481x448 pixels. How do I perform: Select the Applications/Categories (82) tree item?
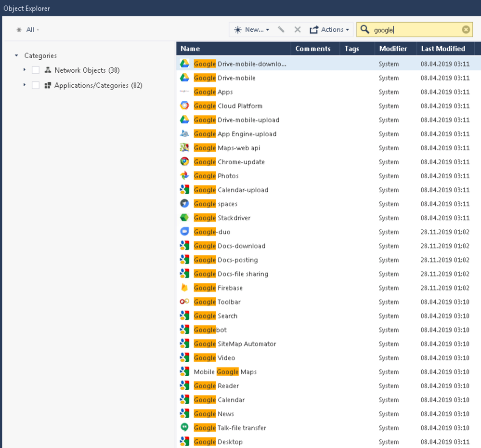98,85
